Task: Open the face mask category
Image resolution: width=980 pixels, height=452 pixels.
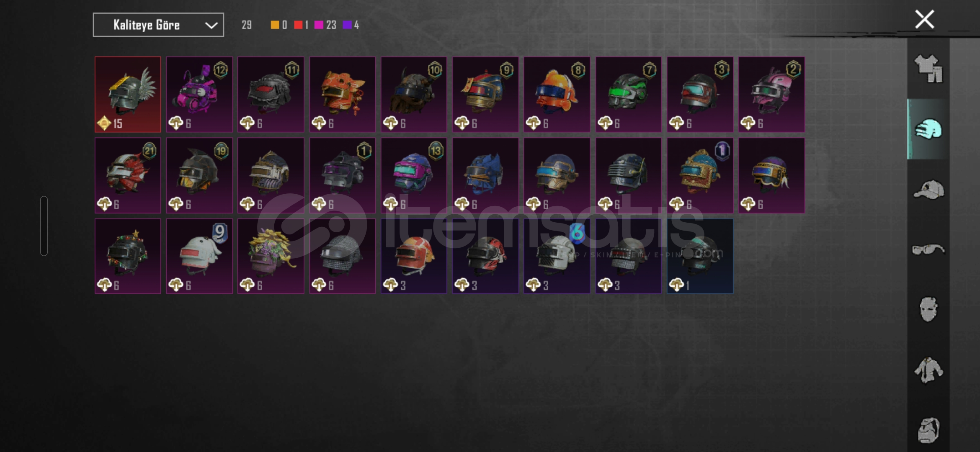Action: click(x=928, y=309)
